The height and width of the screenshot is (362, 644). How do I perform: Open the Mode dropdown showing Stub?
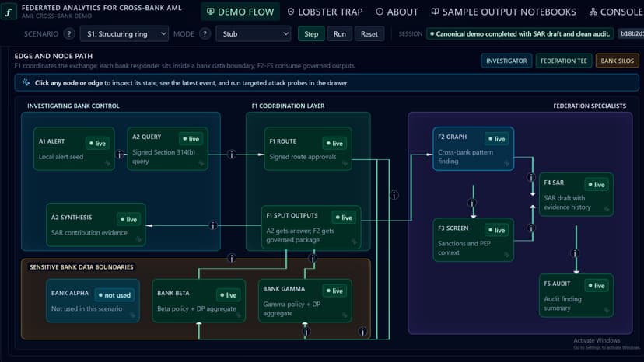(x=254, y=33)
